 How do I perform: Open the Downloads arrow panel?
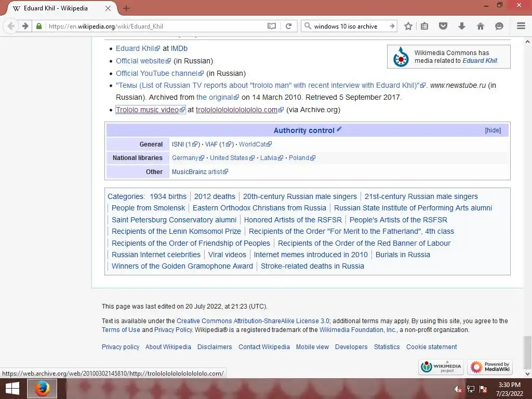[x=462, y=26]
